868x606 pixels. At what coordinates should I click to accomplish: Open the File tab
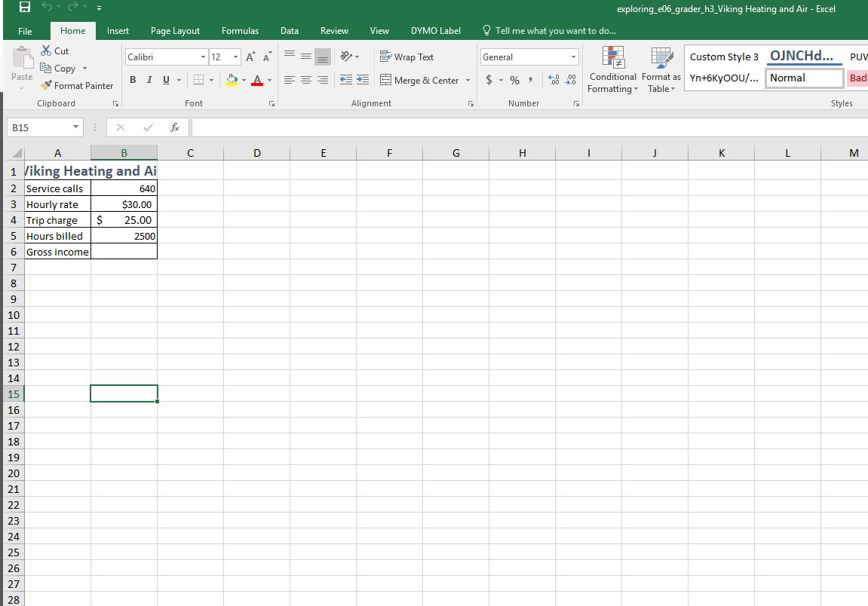(25, 31)
